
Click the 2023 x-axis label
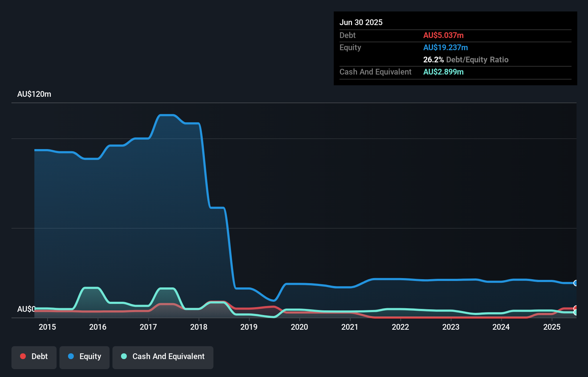click(451, 327)
